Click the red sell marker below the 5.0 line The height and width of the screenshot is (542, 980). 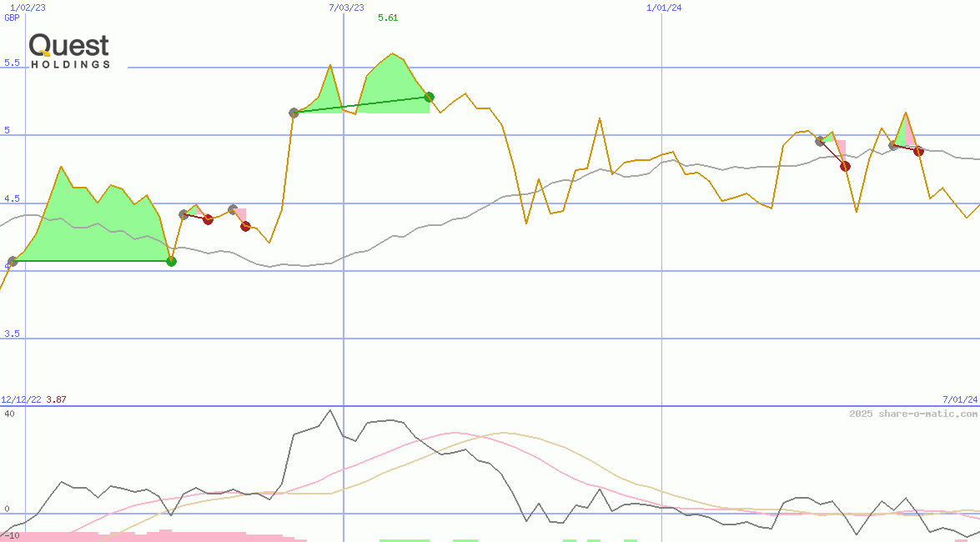point(845,166)
